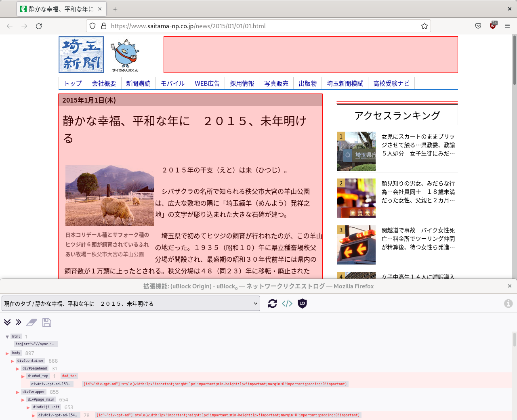517x420 pixels.
Task: Click the アクセスランキング heading
Action: point(397,115)
